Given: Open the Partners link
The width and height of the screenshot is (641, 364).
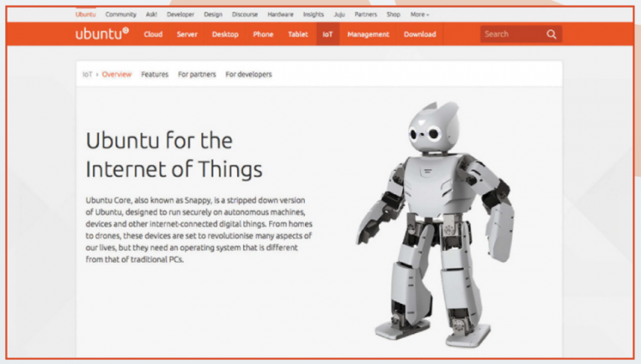Looking at the screenshot, I should [366, 14].
